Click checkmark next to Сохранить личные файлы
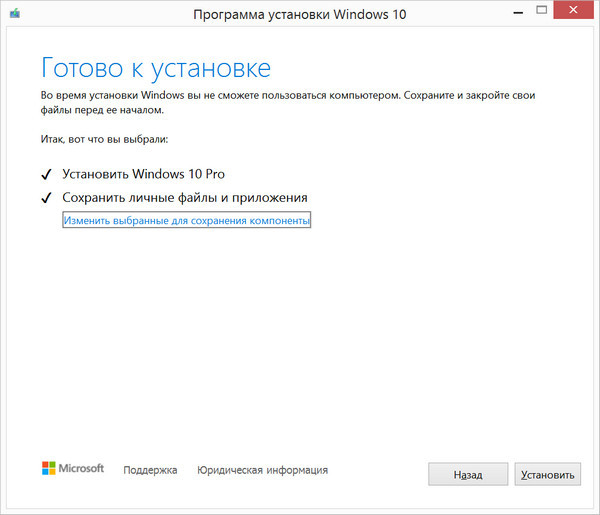The width and height of the screenshot is (600, 515). [x=46, y=198]
